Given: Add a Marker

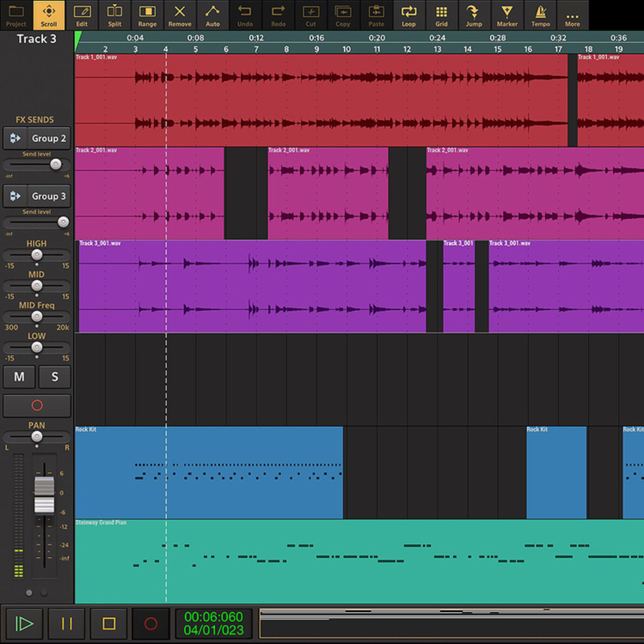Looking at the screenshot, I should click(x=507, y=15).
